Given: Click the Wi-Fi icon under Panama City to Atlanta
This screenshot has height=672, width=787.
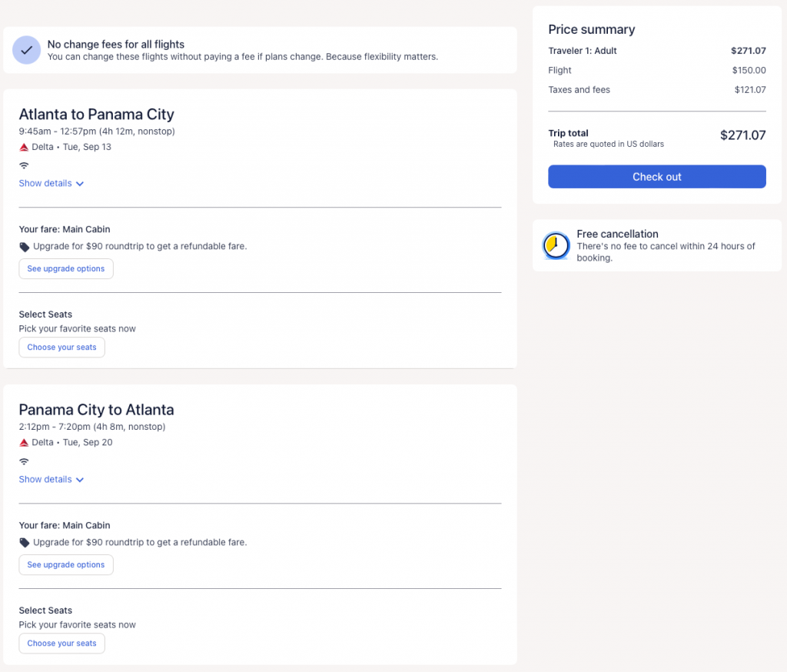Looking at the screenshot, I should [24, 461].
